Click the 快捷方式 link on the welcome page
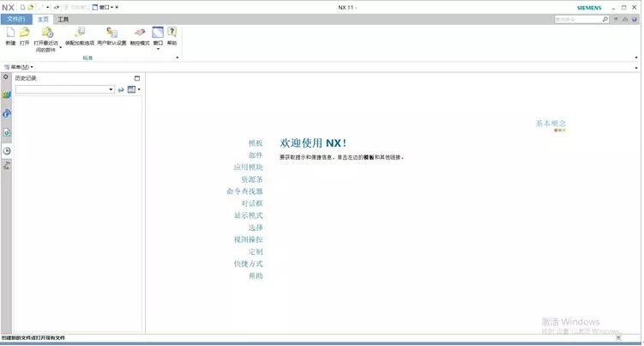This screenshot has height=346, width=644. pyautogui.click(x=248, y=264)
